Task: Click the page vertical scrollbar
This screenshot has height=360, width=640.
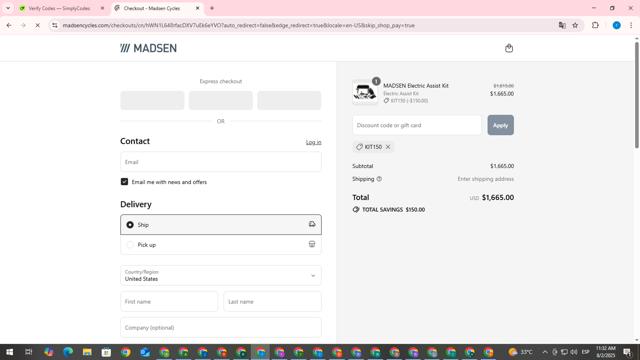Action: click(x=636, y=95)
